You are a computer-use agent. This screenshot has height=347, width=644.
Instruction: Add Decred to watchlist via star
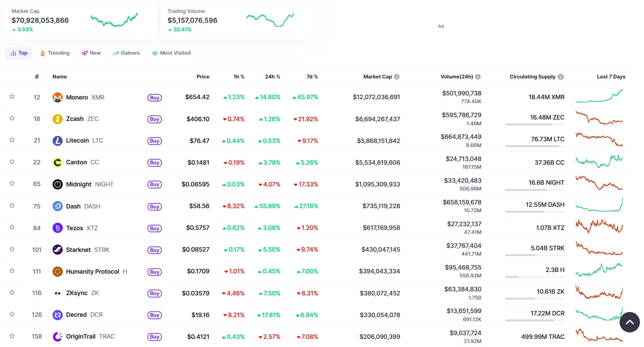click(x=12, y=314)
